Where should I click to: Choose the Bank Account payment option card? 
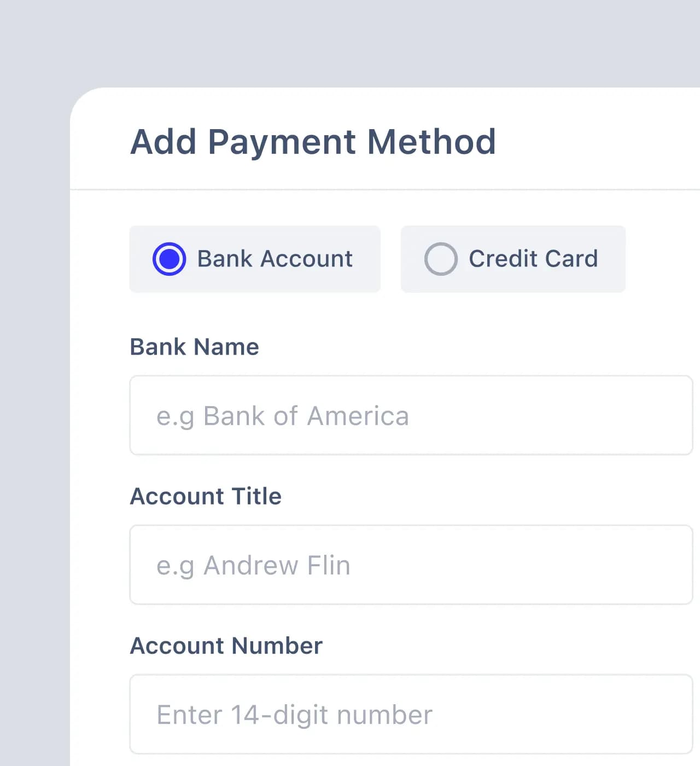point(255,259)
